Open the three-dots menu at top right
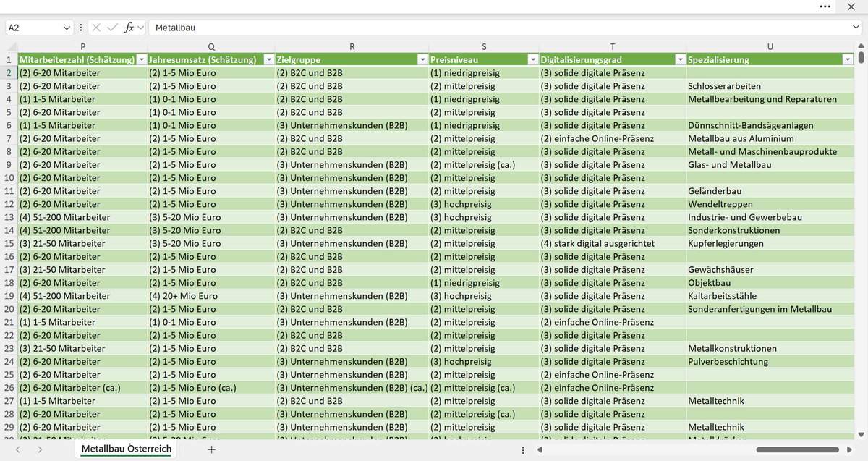 tap(825, 7)
